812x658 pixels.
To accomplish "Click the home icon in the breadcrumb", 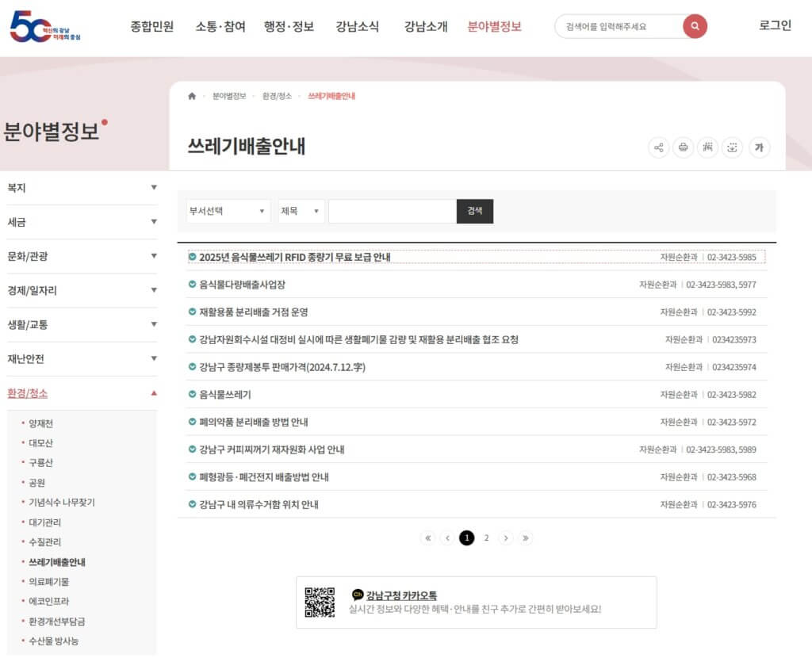I will click(x=191, y=95).
